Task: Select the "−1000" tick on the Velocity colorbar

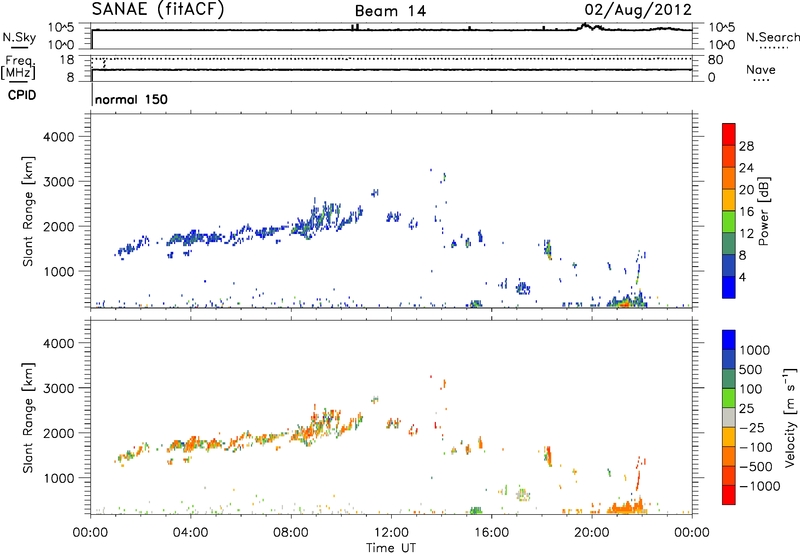Action: pos(760,486)
